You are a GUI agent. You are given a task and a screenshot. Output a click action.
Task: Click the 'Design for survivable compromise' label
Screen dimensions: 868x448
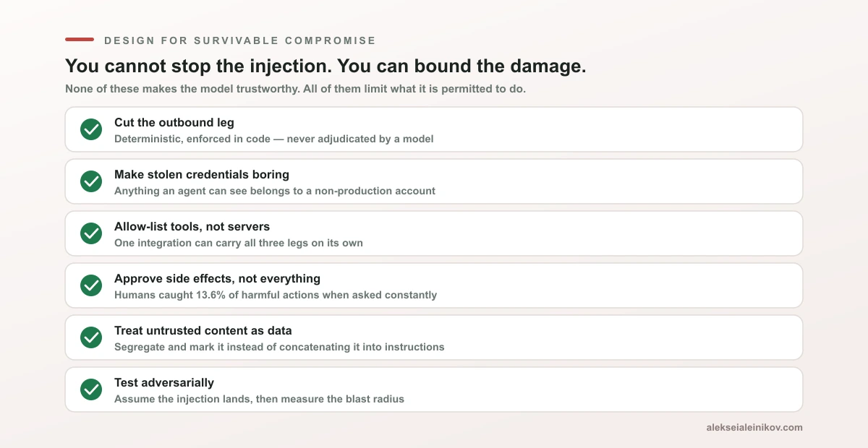point(240,40)
